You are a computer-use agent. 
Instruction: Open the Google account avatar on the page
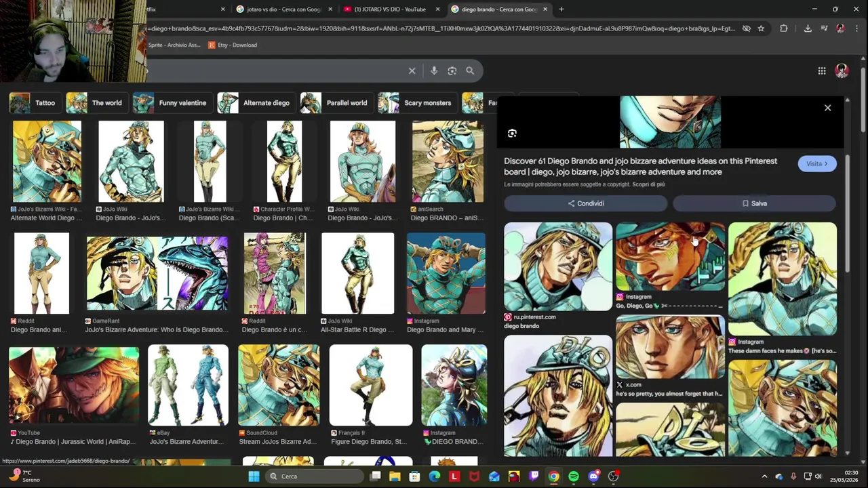point(842,70)
